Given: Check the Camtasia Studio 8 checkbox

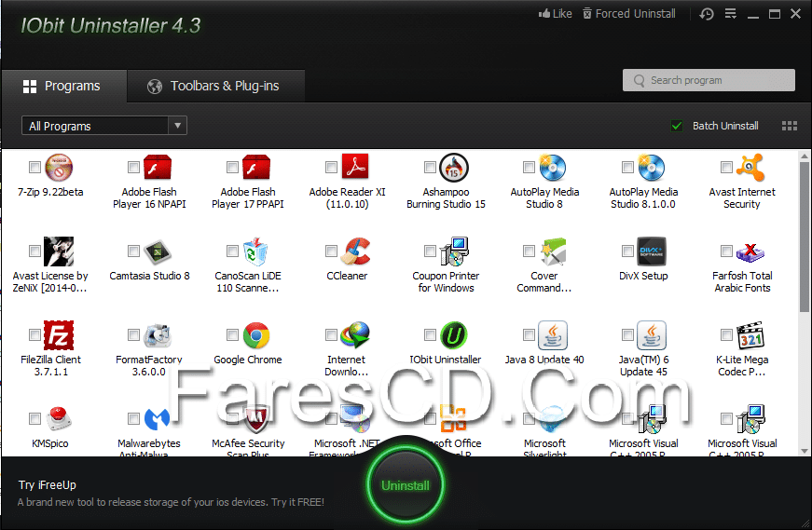Looking at the screenshot, I should [x=133, y=251].
